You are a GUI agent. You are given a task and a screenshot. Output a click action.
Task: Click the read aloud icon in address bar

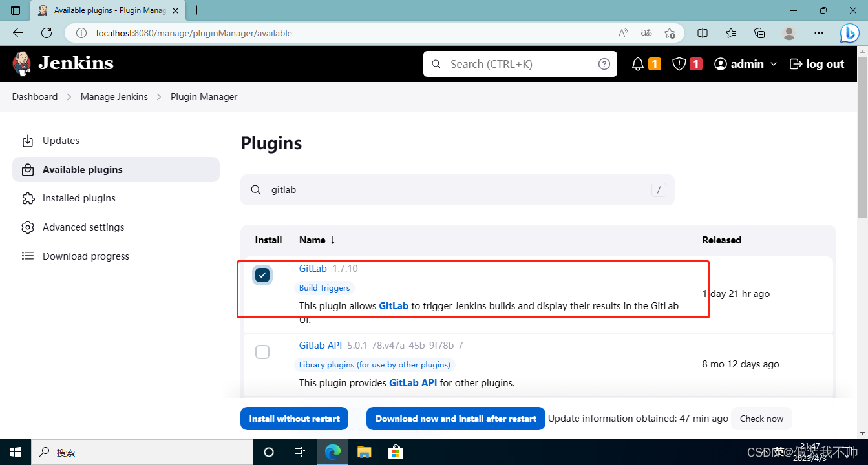click(623, 33)
